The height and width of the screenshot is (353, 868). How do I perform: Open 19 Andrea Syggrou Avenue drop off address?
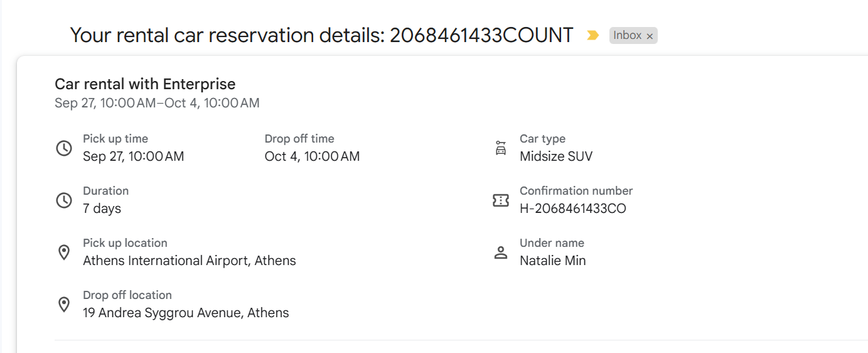click(x=186, y=313)
